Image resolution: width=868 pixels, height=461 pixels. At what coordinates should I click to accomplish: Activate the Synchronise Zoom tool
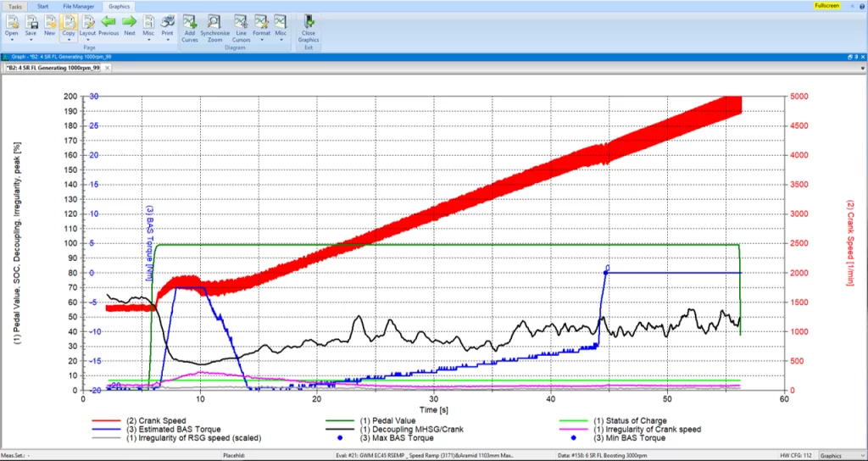(x=215, y=22)
